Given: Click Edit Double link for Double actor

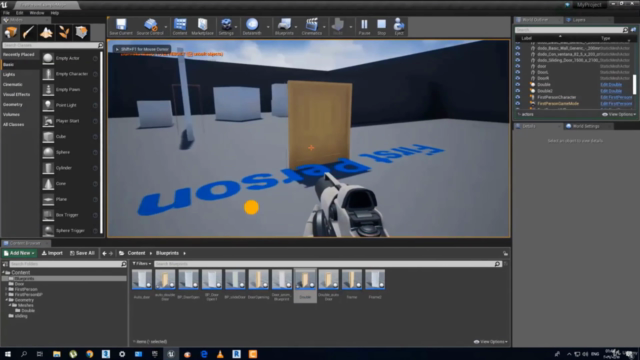Looking at the screenshot, I should point(611,84).
